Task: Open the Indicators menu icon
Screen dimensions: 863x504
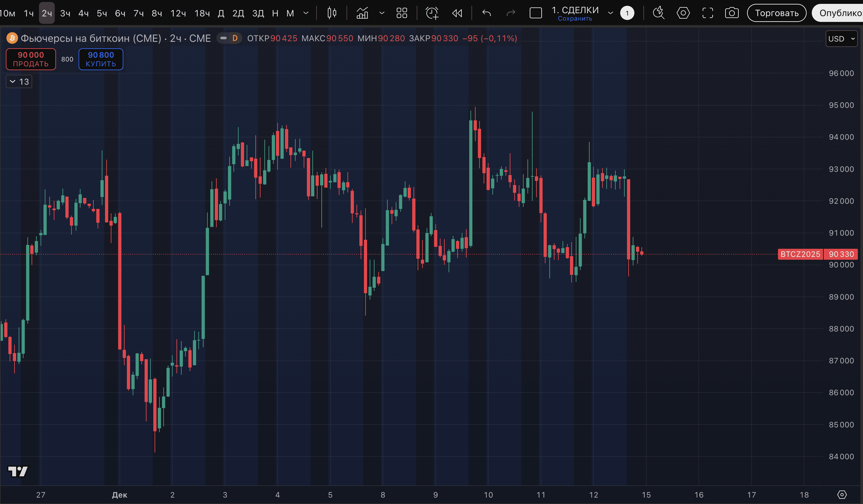Action: click(362, 13)
